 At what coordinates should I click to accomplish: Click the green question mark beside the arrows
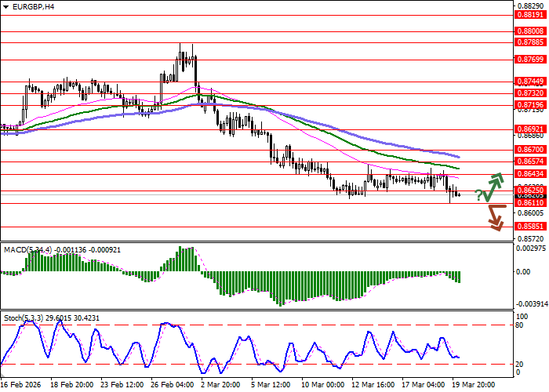(478, 195)
